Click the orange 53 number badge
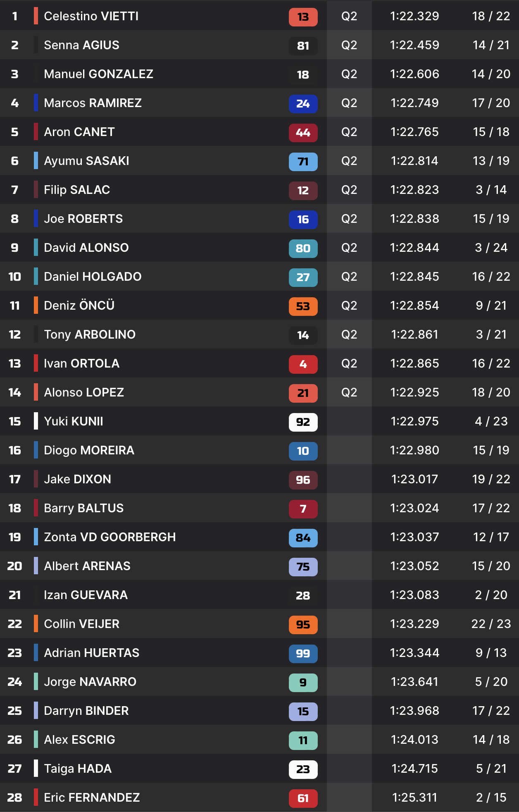 click(303, 306)
